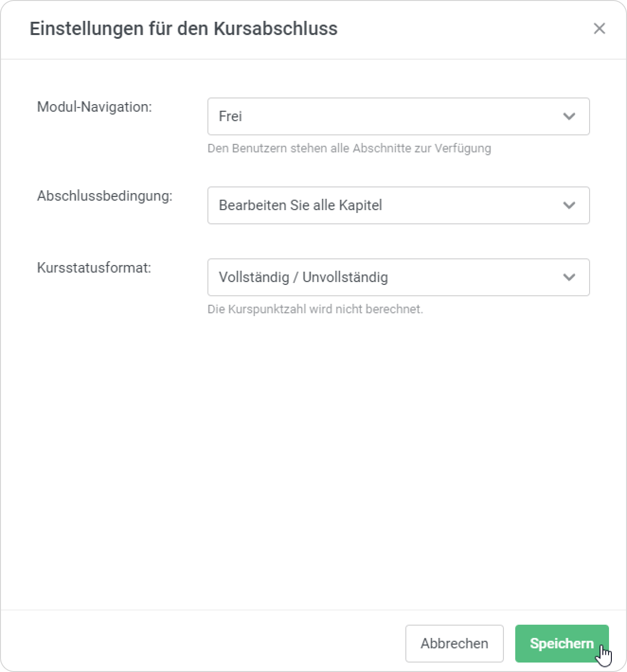Click the value Vollständig / Unvollständig
The image size is (627, 672).
point(303,277)
